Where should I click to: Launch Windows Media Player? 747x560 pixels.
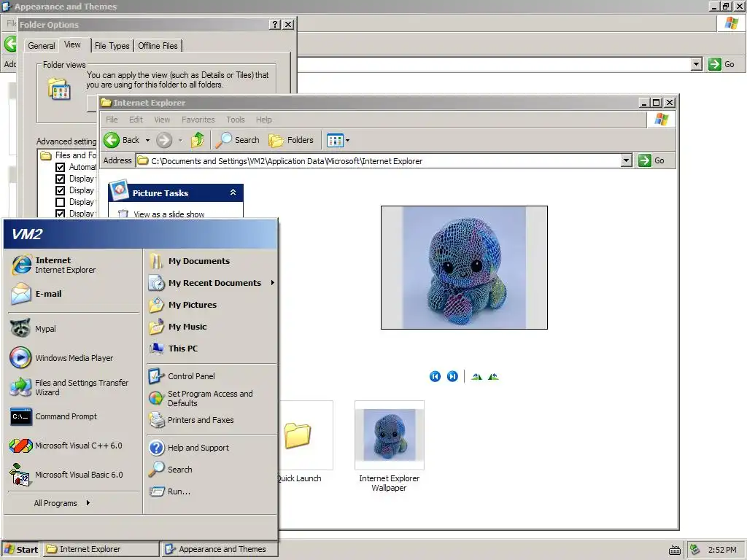coord(62,357)
